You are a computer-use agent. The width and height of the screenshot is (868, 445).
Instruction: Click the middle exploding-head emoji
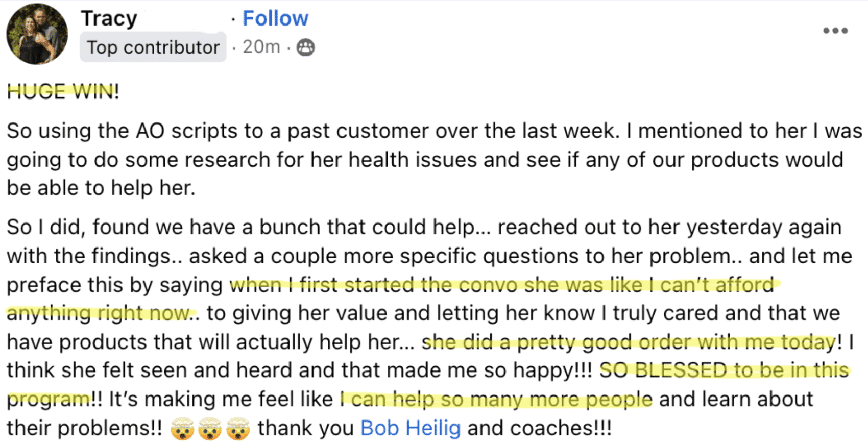(210, 429)
